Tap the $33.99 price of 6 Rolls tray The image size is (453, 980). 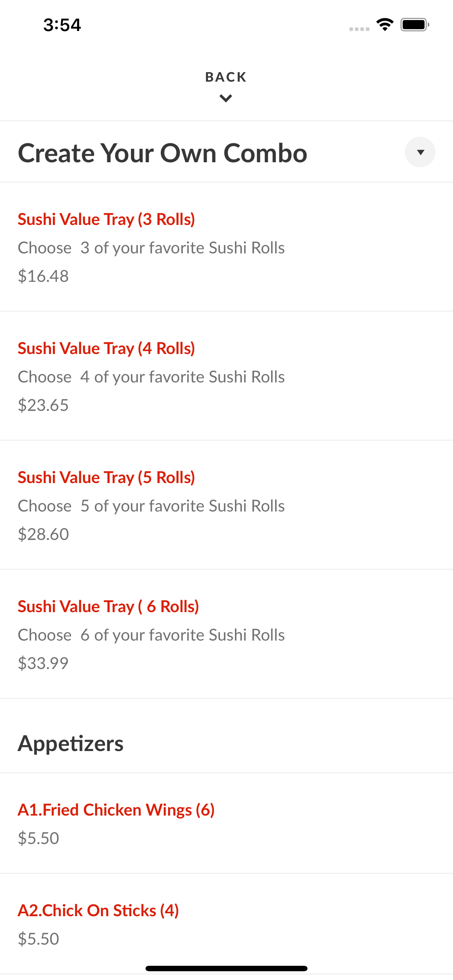point(43,663)
